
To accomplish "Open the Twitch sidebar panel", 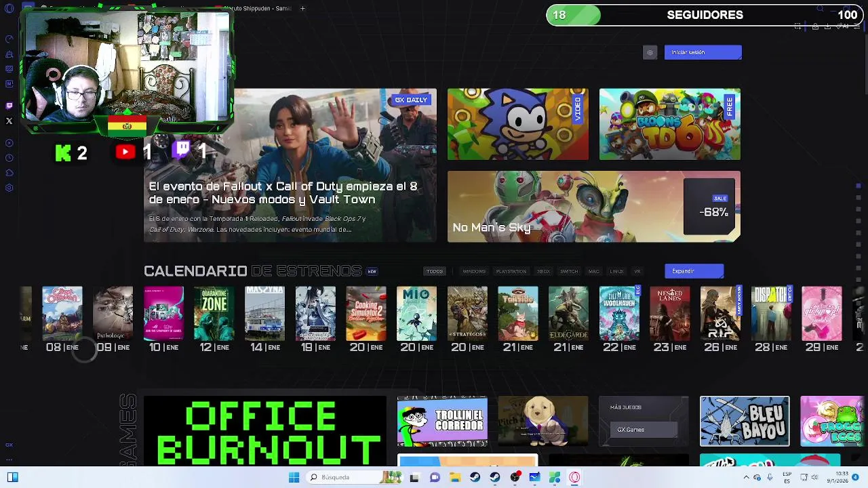I will point(9,106).
